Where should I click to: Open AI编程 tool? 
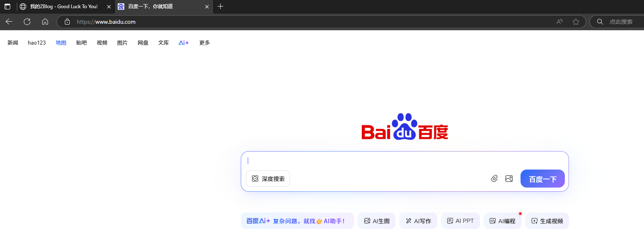coord(502,221)
